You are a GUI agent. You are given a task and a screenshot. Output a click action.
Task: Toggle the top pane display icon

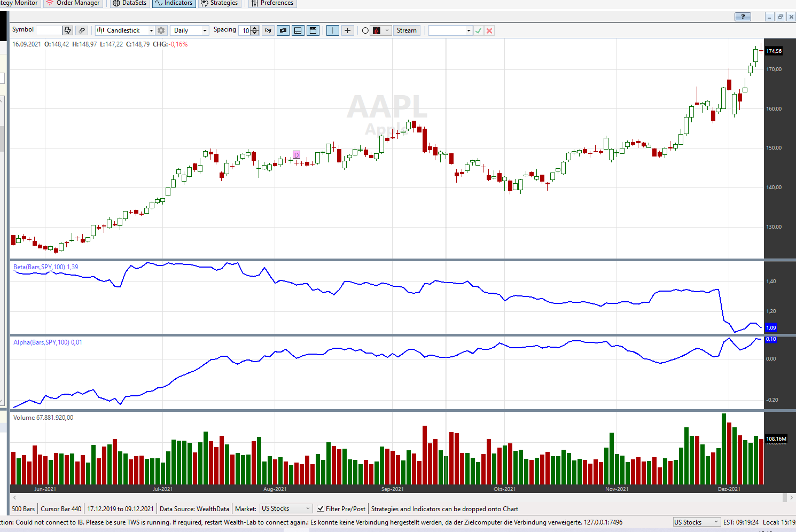[x=313, y=30]
